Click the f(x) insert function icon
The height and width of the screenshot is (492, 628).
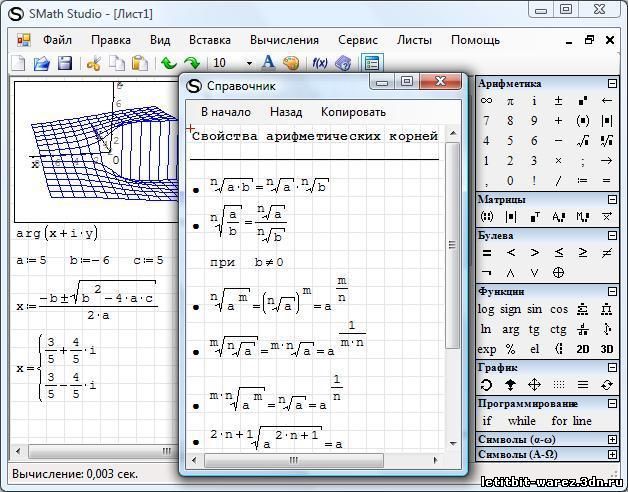click(x=320, y=63)
